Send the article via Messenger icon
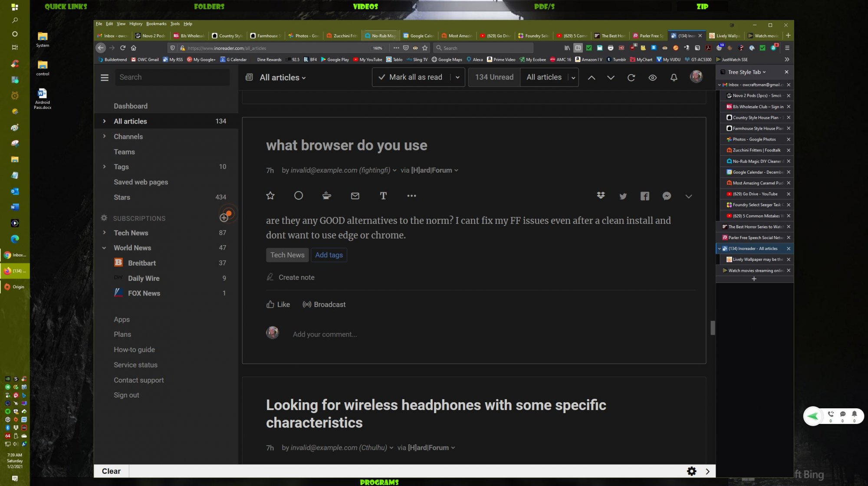This screenshot has width=868, height=486. (667, 196)
